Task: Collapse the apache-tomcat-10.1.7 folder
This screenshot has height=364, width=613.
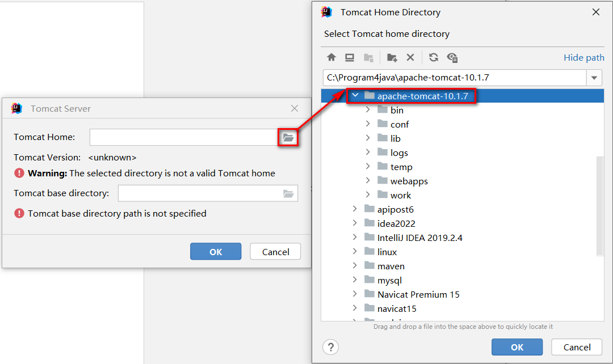Action: click(x=355, y=96)
